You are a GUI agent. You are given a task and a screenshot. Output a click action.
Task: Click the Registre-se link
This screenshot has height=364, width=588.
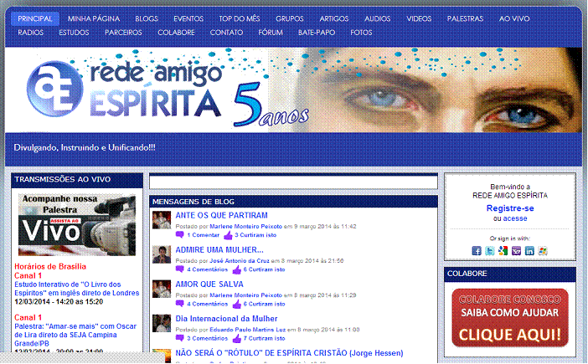pyautogui.click(x=510, y=208)
